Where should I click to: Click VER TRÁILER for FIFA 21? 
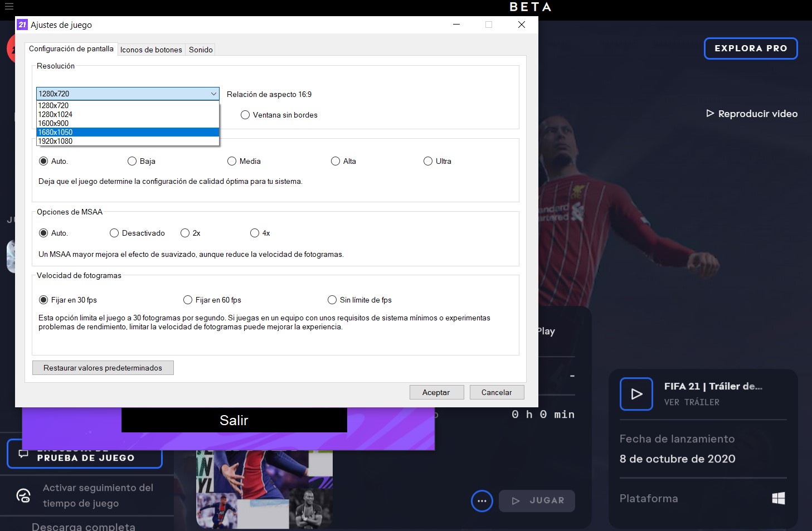click(691, 402)
